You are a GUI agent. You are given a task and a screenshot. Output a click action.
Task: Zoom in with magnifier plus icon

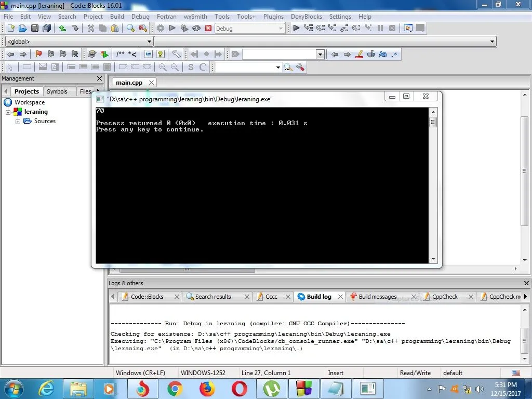[163, 67]
